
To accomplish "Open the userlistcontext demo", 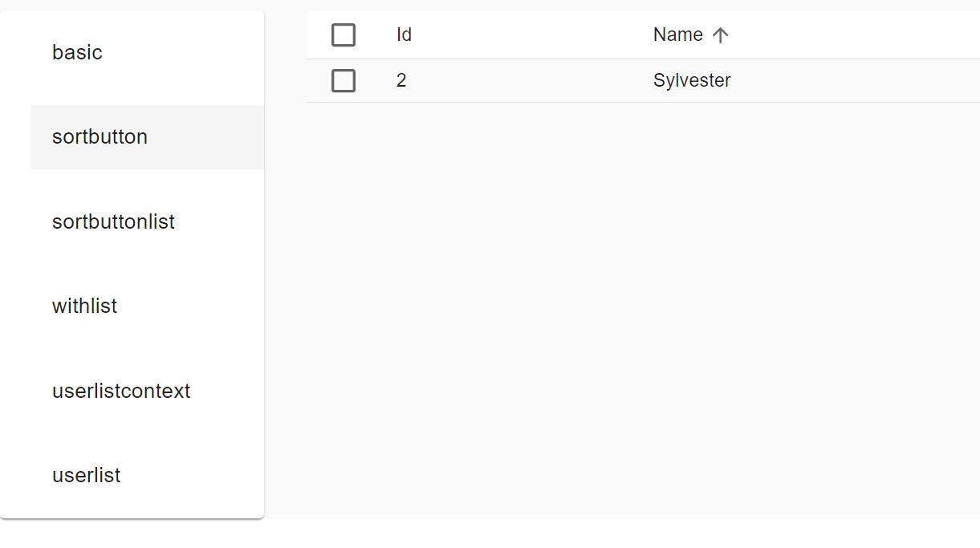I will pyautogui.click(x=121, y=391).
